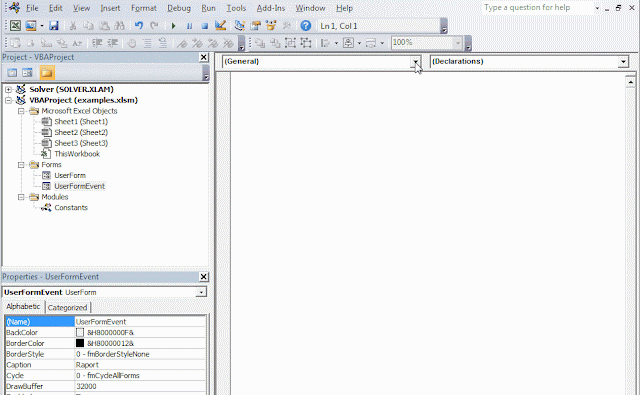Select the Constants module
640x395 pixels.
[71, 208]
